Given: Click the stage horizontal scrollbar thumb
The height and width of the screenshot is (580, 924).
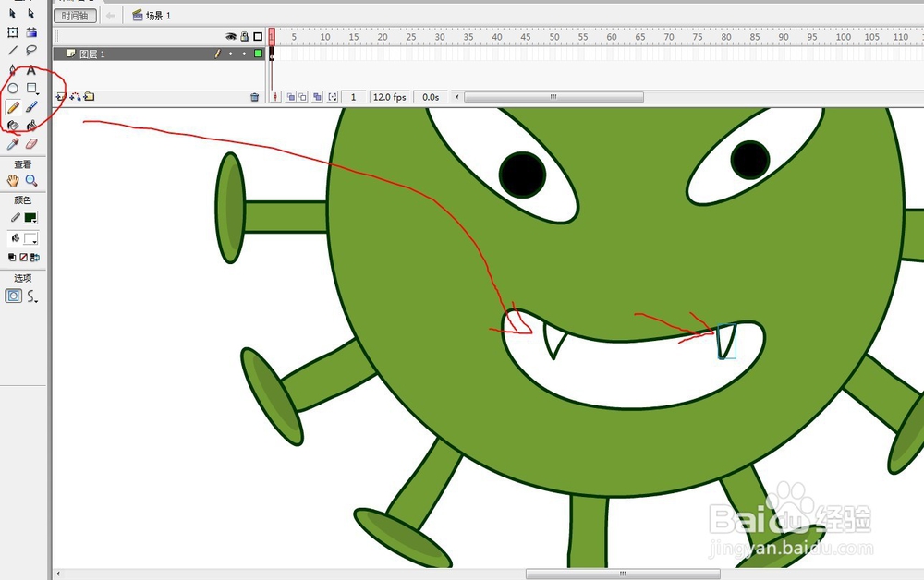Looking at the screenshot, I should point(623,574).
